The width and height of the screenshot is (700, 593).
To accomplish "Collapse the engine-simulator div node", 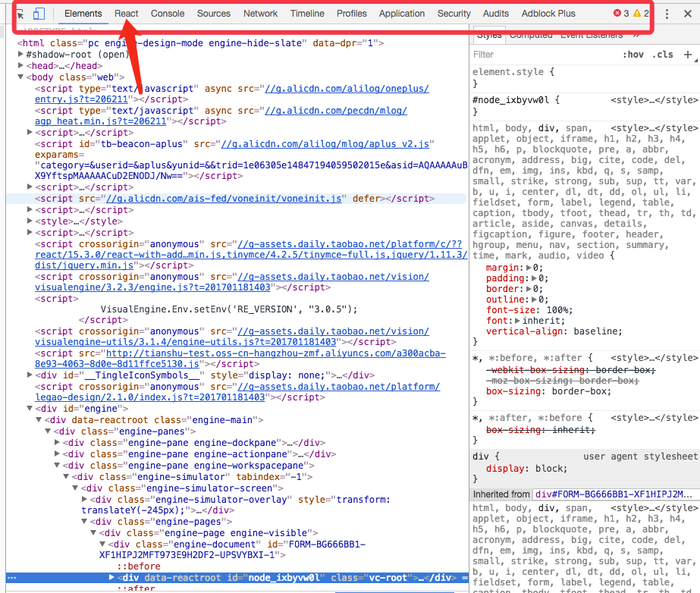I will tap(66, 476).
